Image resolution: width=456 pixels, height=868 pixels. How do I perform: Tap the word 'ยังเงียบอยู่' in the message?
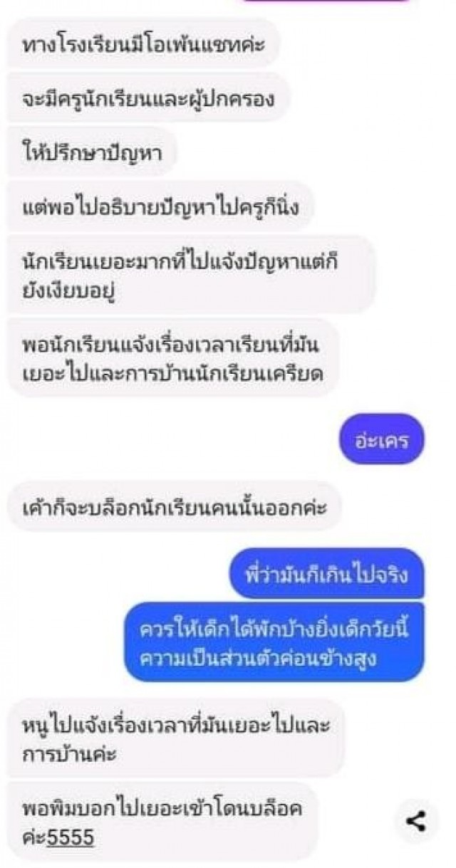71,293
